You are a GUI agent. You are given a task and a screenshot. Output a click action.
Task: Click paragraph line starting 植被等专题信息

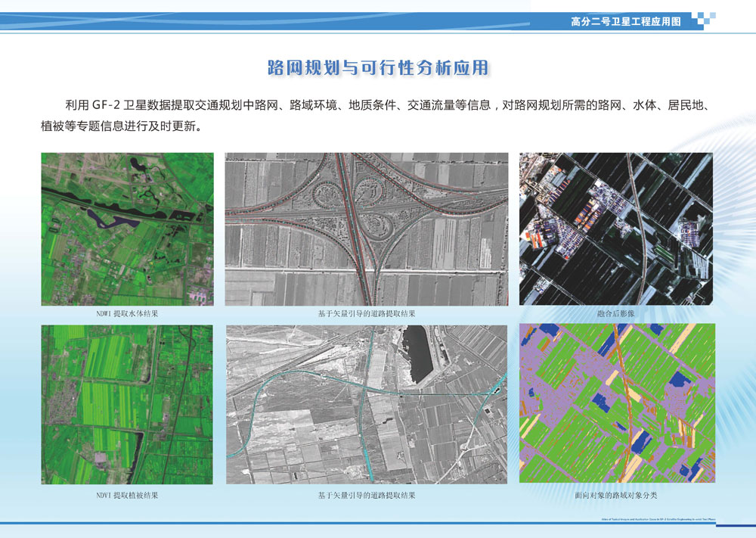122,126
